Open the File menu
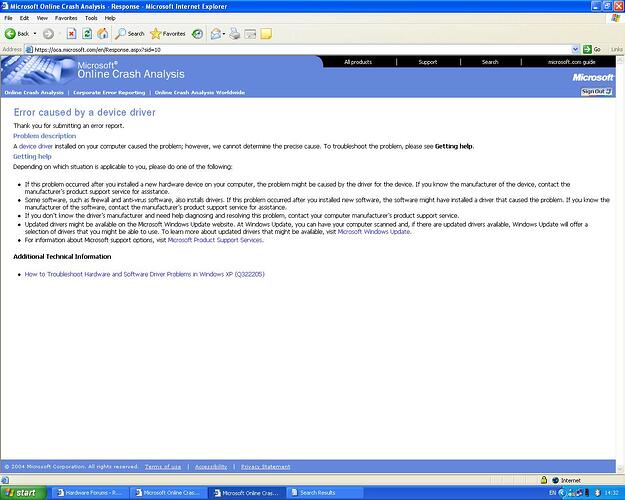 coord(8,18)
